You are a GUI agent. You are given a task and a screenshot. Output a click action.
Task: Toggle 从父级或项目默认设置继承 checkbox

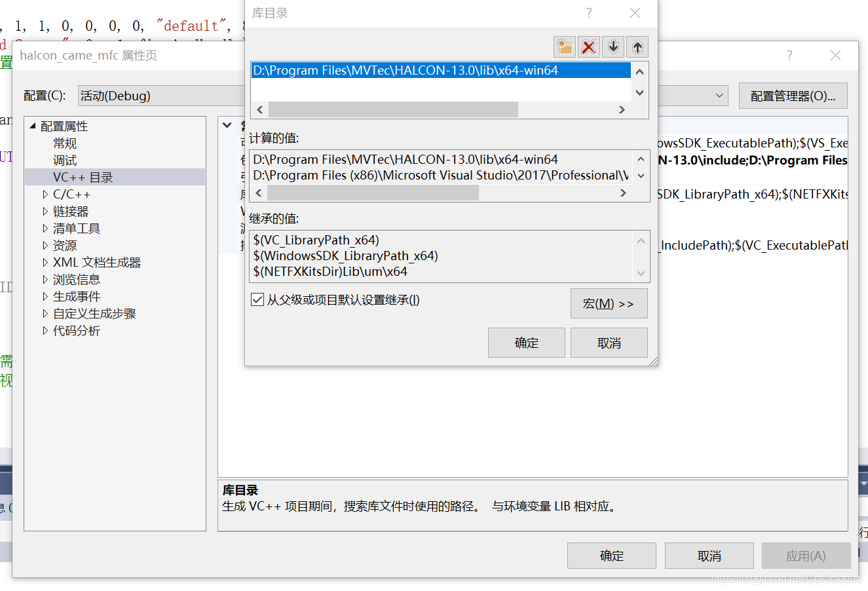coord(257,300)
